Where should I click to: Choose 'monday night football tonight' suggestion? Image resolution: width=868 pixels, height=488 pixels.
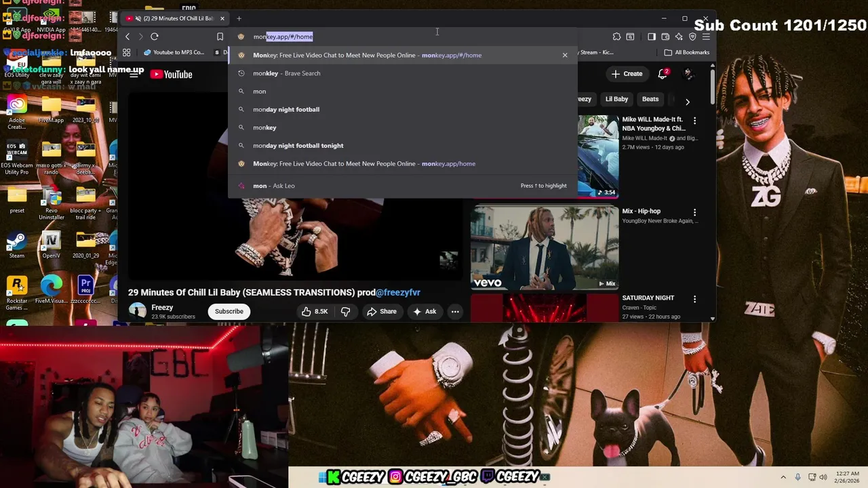coord(403,146)
